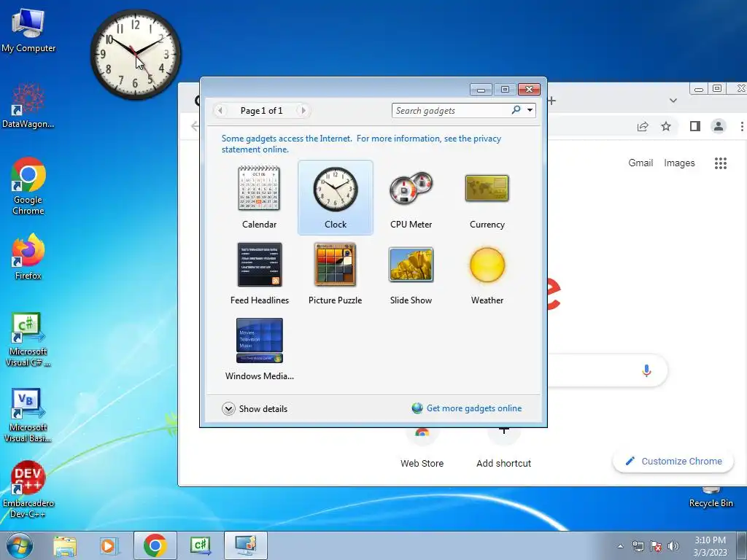Select the Windows Media Center gadget
747x560 pixels.
pos(259,349)
